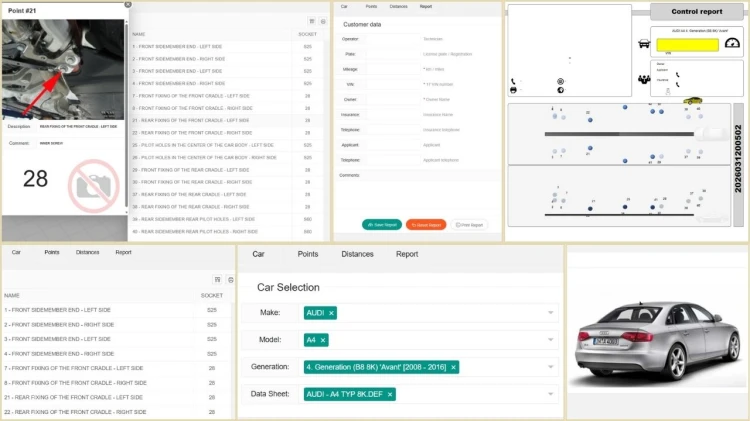Select row 30 - Front fixing rear cradle right
The width and height of the screenshot is (750, 421).
pyautogui.click(x=226, y=182)
